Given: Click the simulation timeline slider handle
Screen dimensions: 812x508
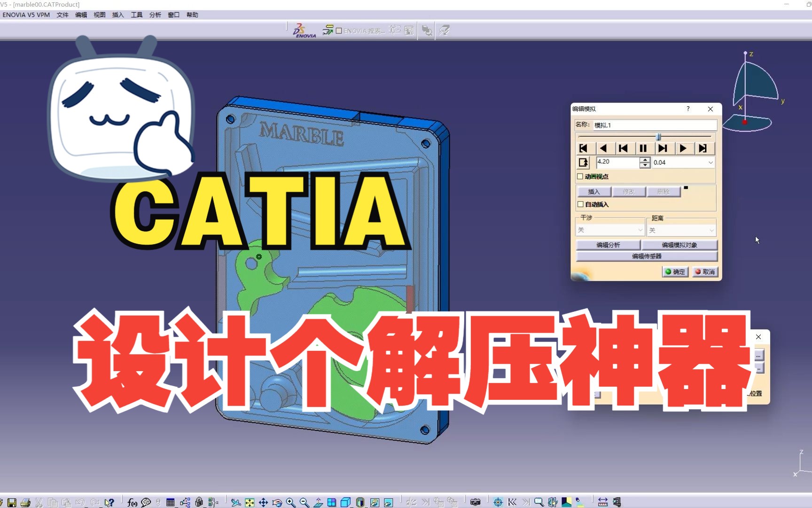Looking at the screenshot, I should pyautogui.click(x=658, y=137).
